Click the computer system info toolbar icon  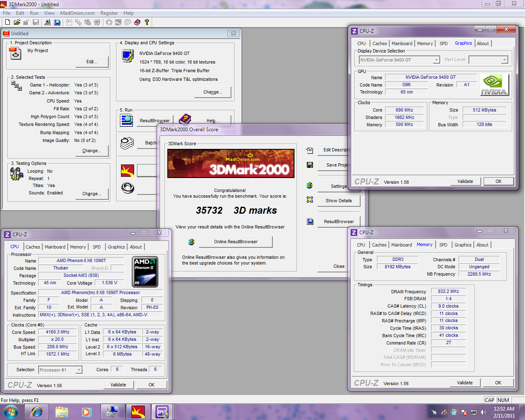coord(48,22)
